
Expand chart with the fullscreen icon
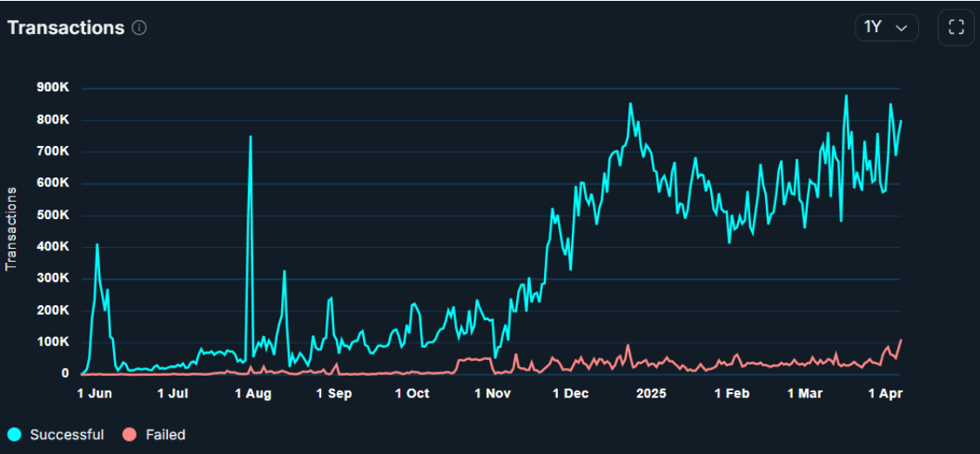(956, 28)
